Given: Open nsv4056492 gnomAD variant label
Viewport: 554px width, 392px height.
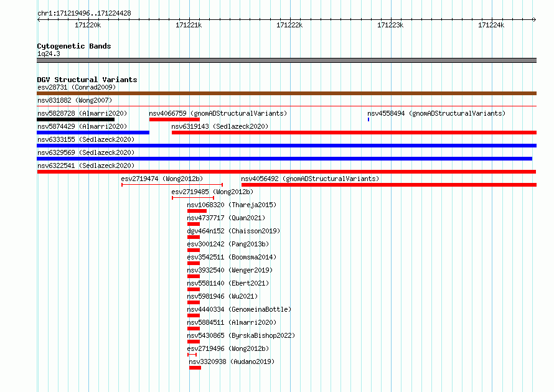Looking at the screenshot, I should (310, 179).
